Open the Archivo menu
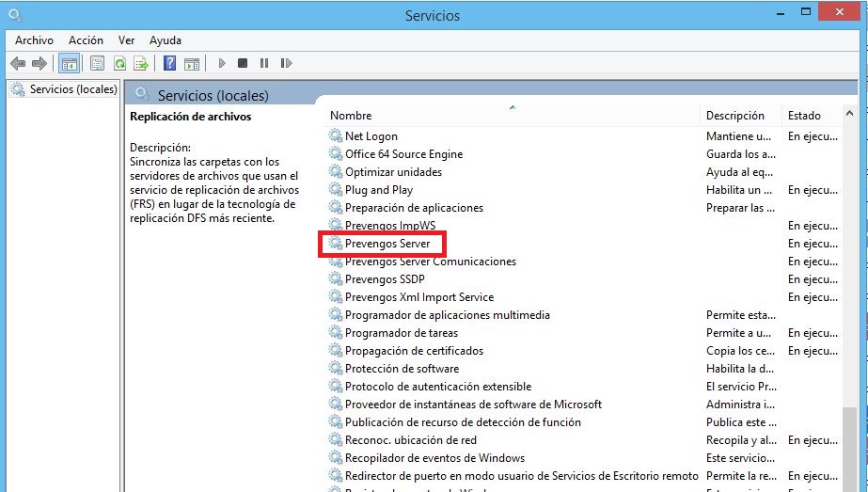868x492 pixels. 34,40
